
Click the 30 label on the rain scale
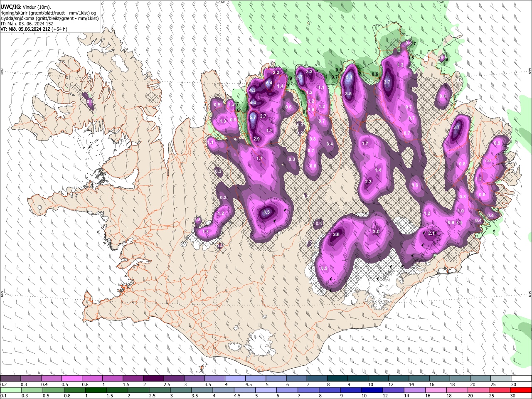tap(513, 396)
